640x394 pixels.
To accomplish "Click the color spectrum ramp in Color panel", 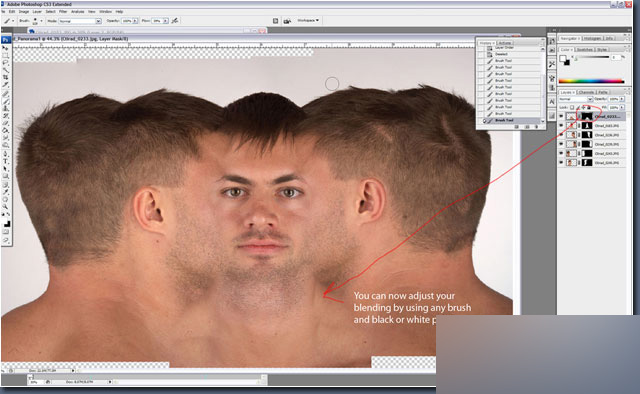I will point(591,81).
